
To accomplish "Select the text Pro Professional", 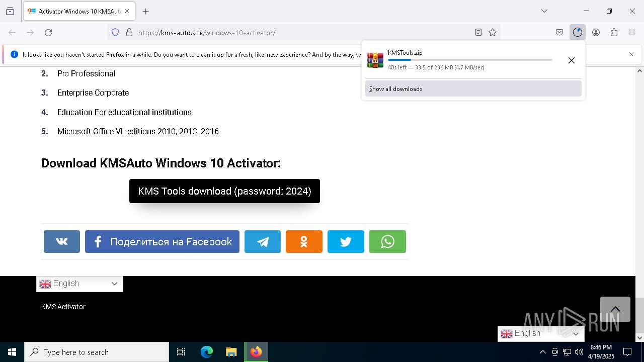I will tap(87, 73).
